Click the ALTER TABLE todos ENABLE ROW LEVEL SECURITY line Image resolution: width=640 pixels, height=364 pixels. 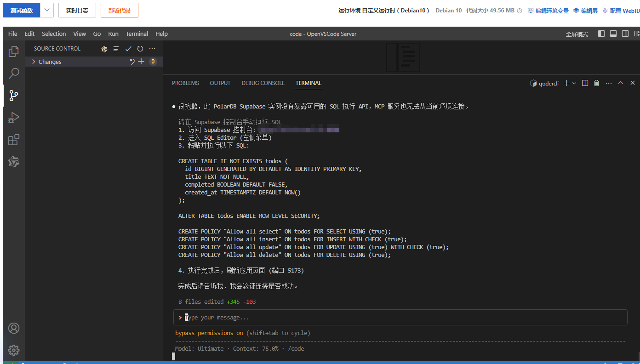coord(249,216)
